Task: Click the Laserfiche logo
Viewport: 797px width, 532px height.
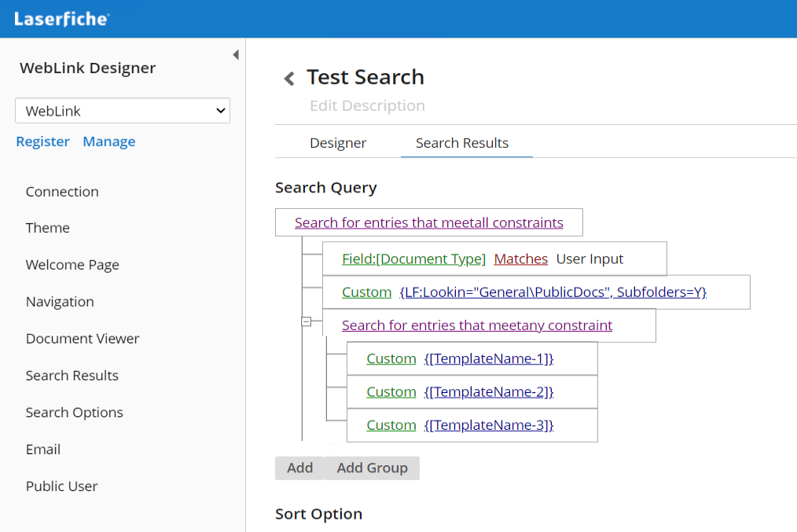Action: [61, 19]
